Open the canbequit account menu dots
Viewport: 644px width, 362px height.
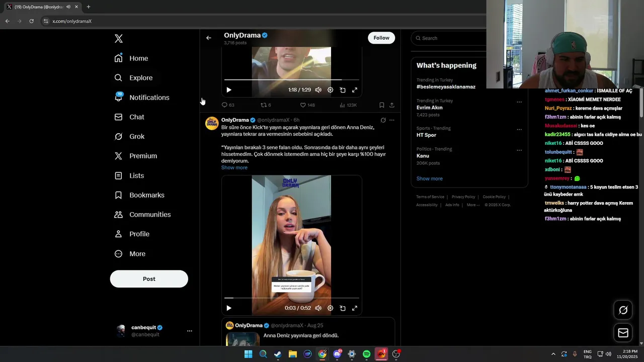tap(190, 331)
